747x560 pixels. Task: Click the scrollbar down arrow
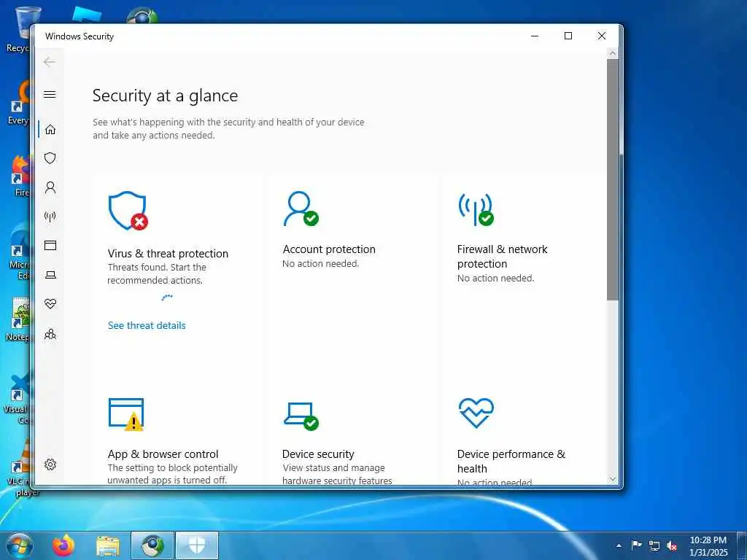tap(613, 479)
